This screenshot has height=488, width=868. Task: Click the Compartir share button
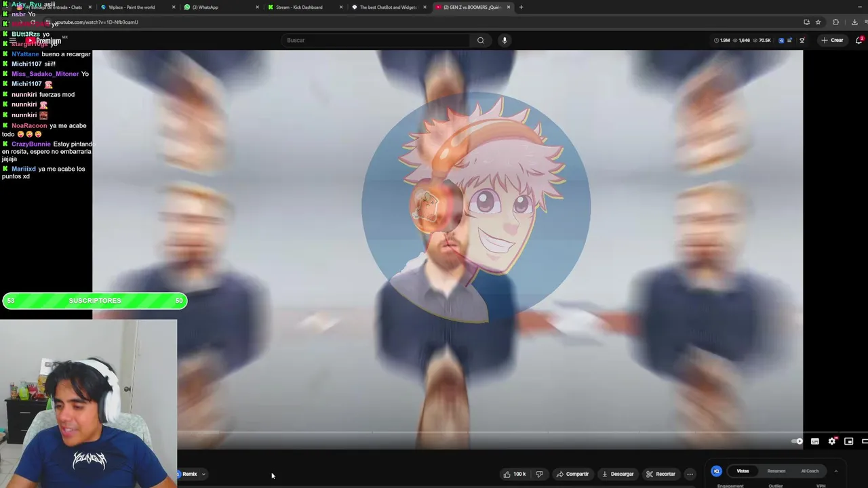coord(572,474)
